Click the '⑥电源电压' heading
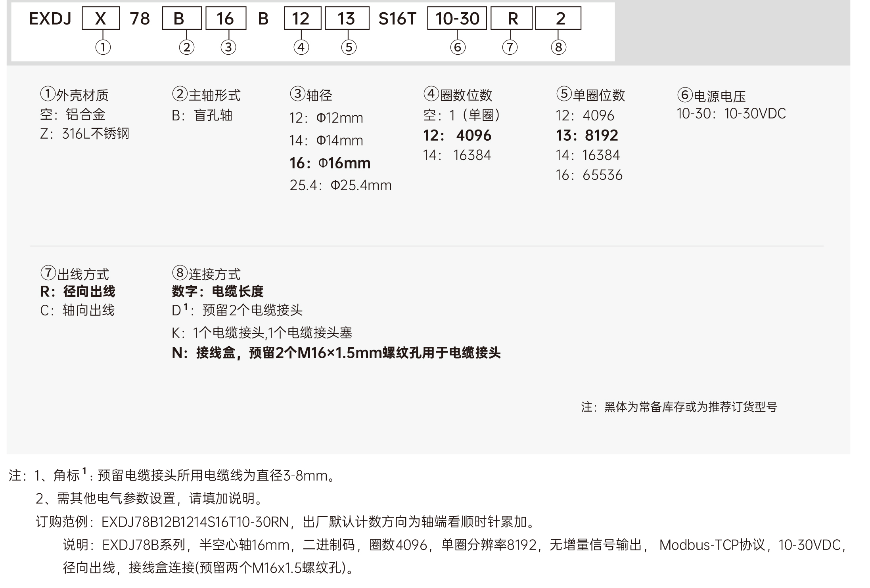 click(711, 95)
